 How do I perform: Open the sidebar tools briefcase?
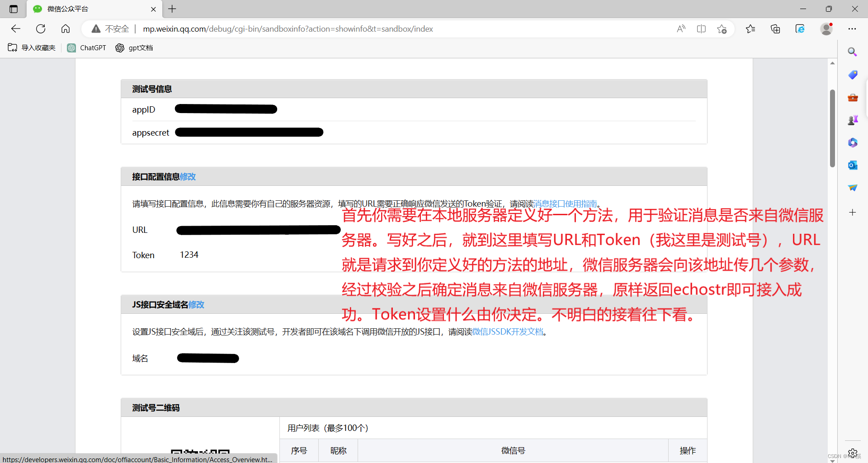click(853, 97)
